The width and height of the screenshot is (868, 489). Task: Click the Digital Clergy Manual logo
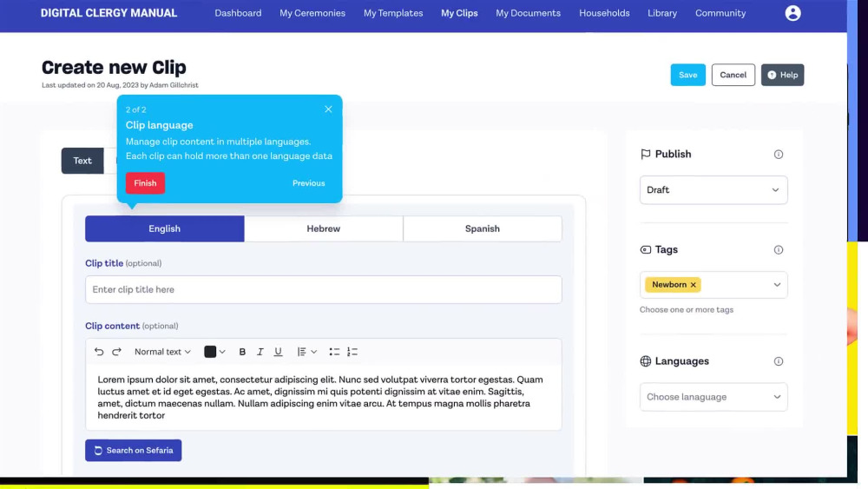pos(109,13)
